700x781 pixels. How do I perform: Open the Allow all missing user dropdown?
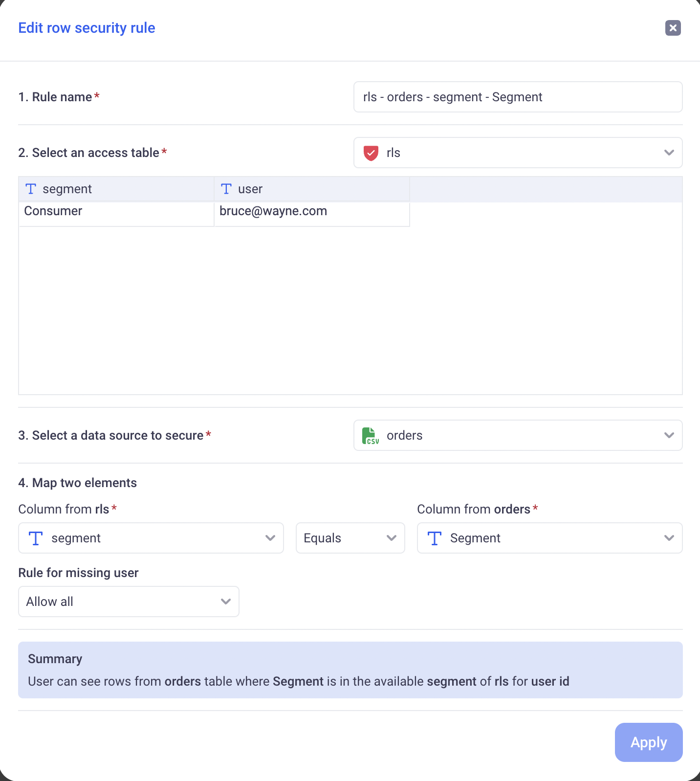pyautogui.click(x=129, y=602)
